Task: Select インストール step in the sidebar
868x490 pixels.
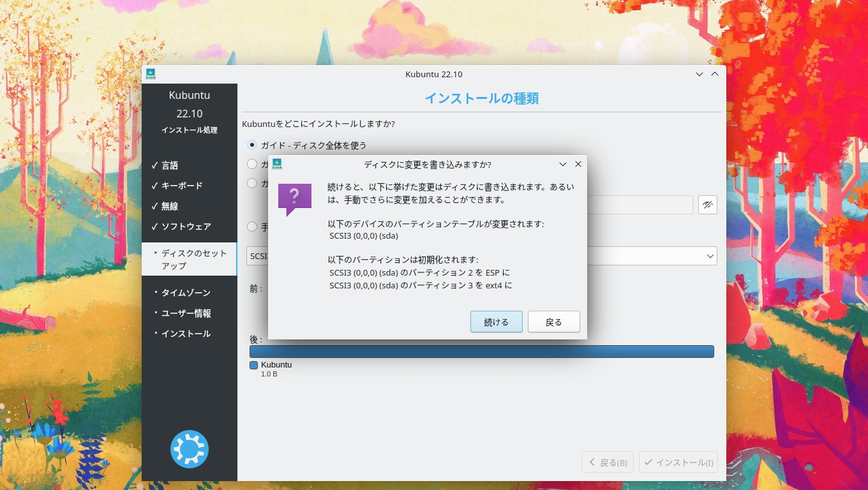Action: pos(182,334)
